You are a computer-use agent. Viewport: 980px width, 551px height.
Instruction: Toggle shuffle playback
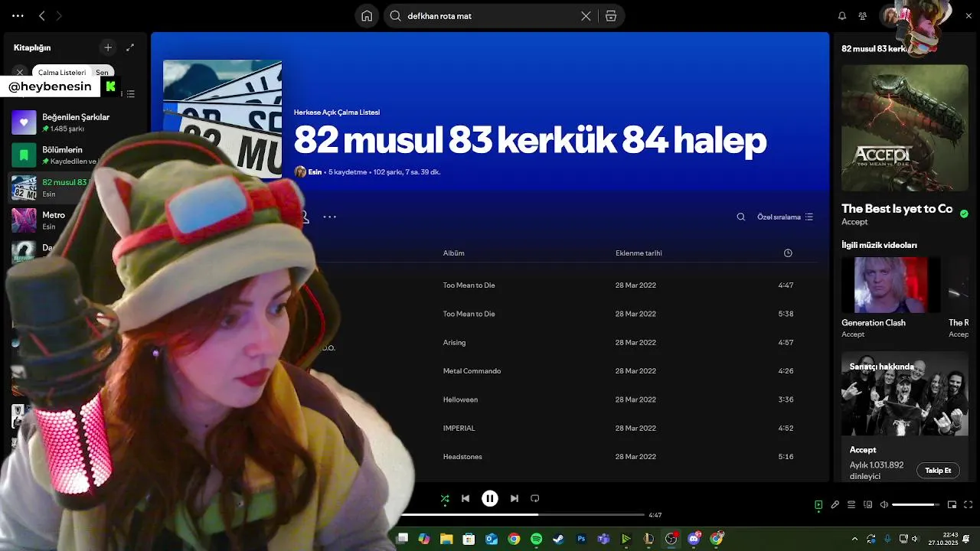(445, 498)
